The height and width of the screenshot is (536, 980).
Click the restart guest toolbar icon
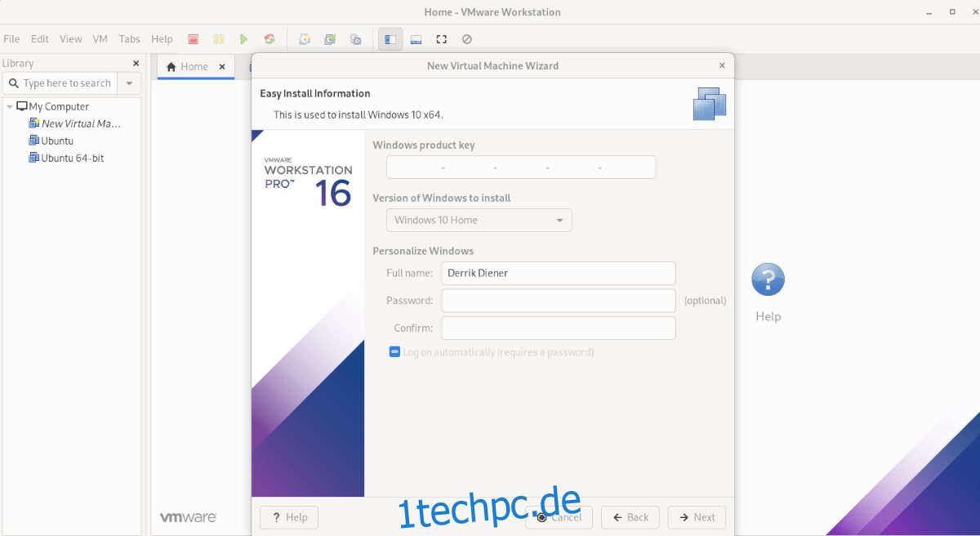pyautogui.click(x=269, y=38)
